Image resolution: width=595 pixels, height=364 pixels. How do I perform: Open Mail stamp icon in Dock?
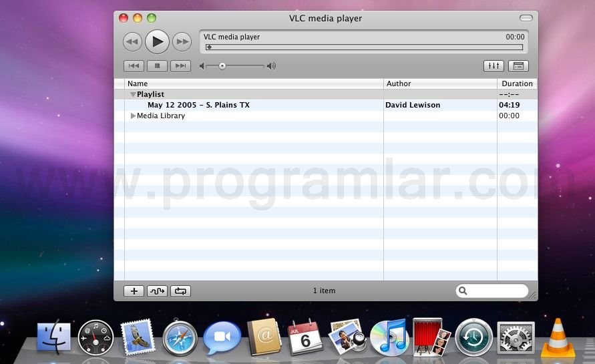[x=138, y=337]
